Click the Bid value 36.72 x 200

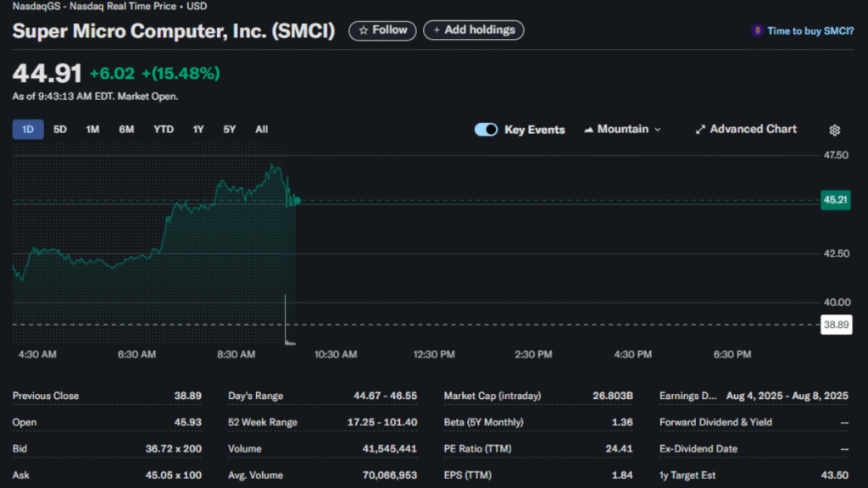[x=173, y=449]
